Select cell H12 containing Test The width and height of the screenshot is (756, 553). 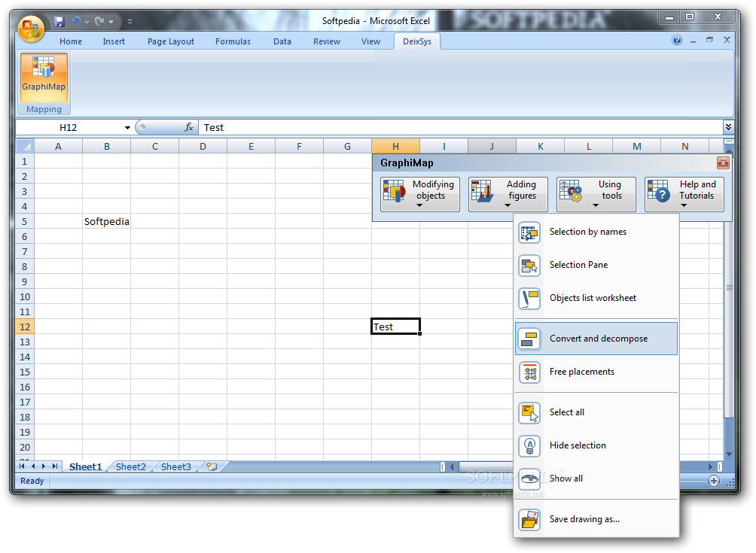pyautogui.click(x=395, y=327)
